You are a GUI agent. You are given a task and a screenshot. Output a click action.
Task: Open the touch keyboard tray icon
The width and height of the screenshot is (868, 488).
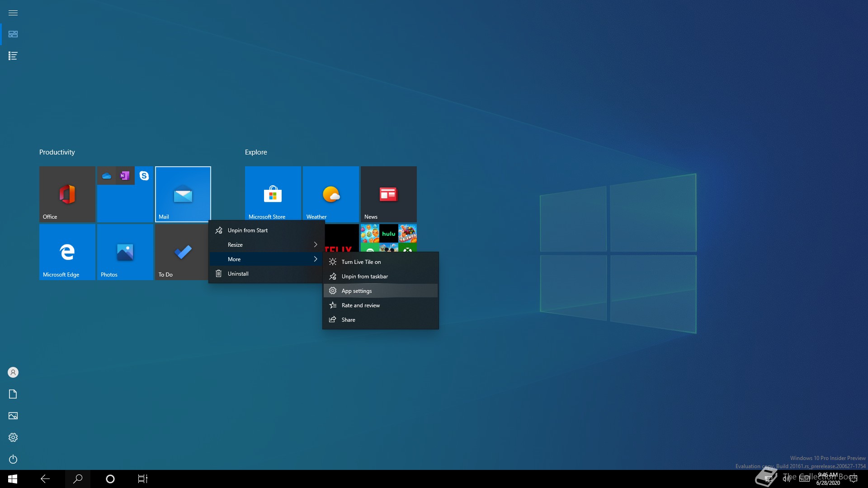click(805, 479)
